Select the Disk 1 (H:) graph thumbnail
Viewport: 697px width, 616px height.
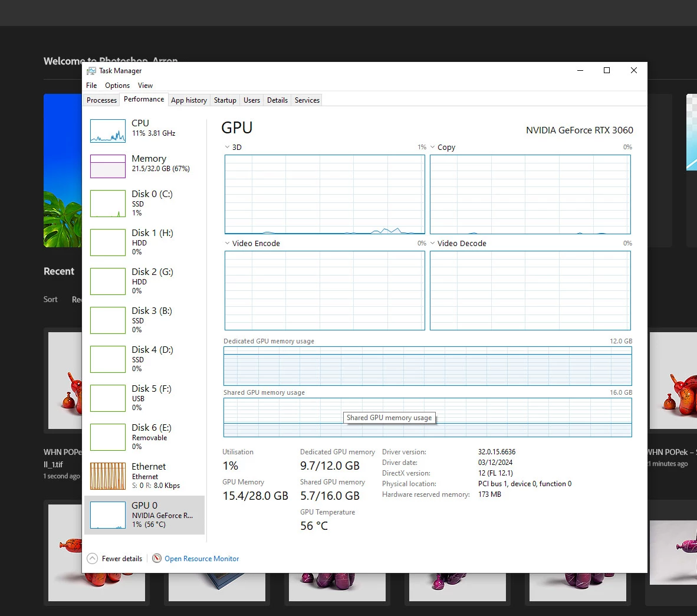(107, 243)
